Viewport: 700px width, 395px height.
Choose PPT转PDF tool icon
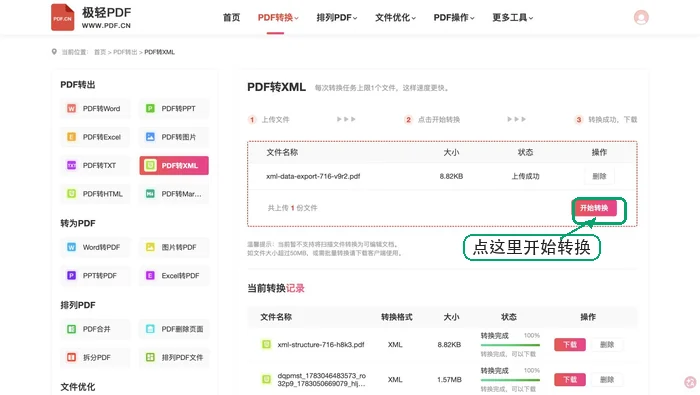71,276
